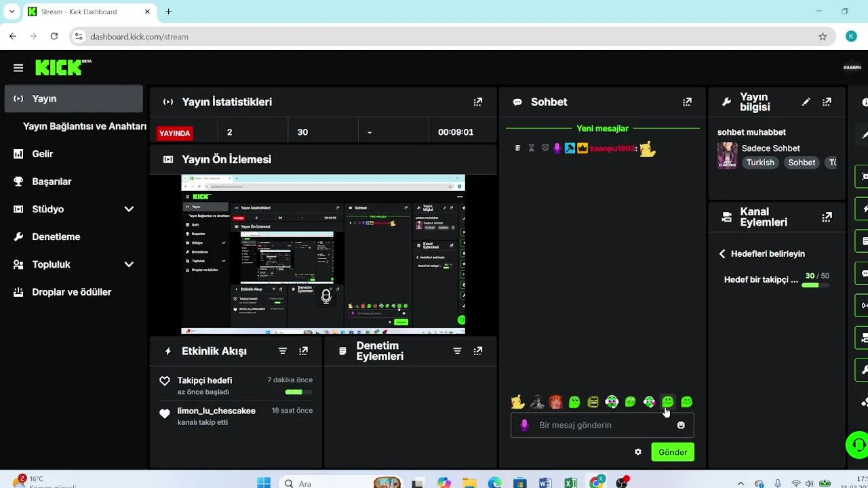Pop out the Kanal Eylemleri panel
The width and height of the screenshot is (868, 488).
click(827, 217)
